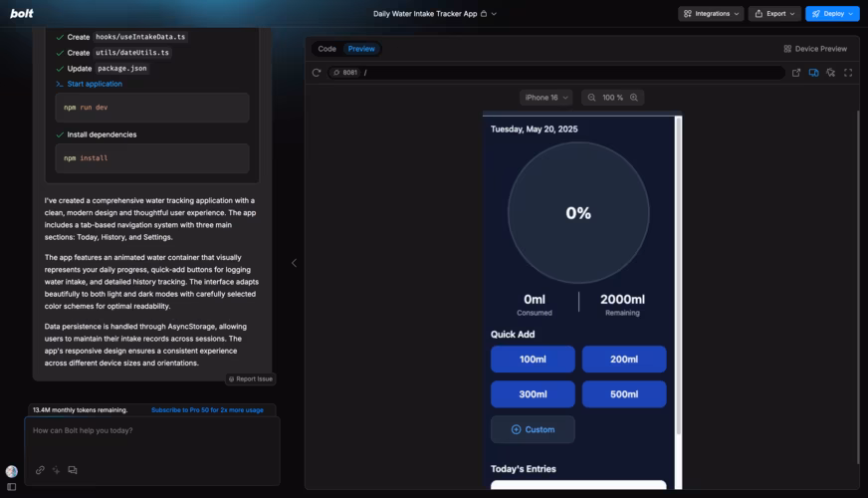Attach a file via link icon
This screenshot has height=498, width=868.
tap(40, 470)
